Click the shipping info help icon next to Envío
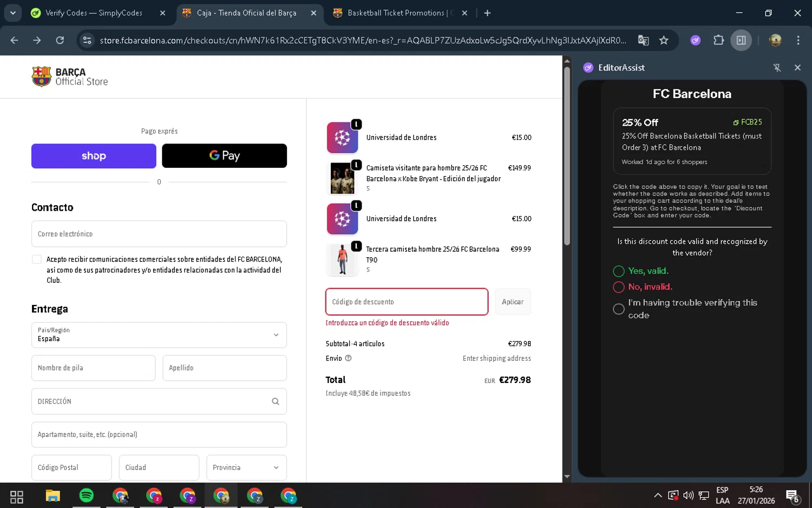 click(x=349, y=358)
